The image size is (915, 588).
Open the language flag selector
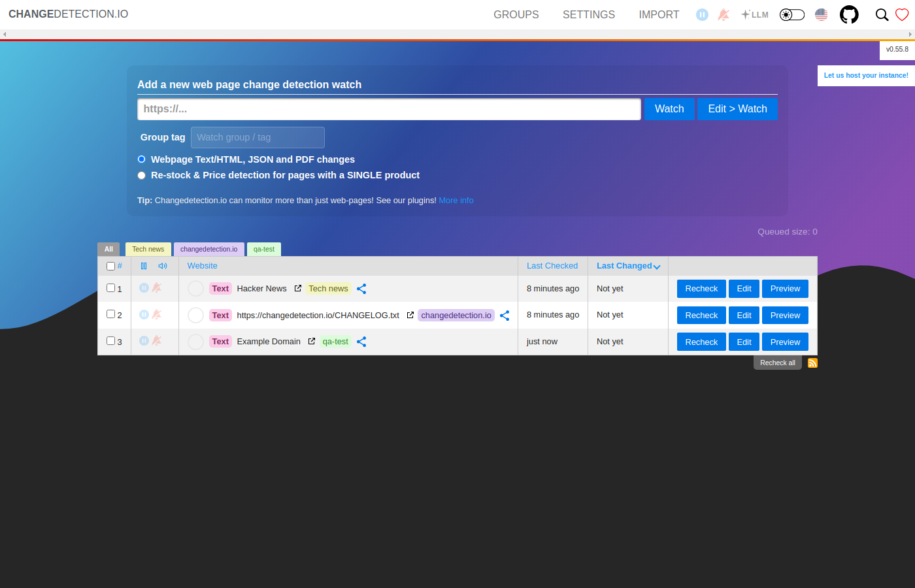[x=822, y=14]
